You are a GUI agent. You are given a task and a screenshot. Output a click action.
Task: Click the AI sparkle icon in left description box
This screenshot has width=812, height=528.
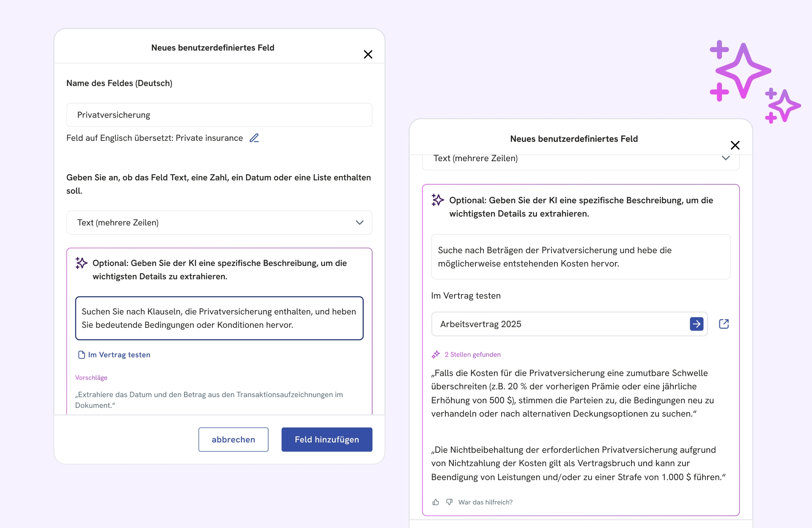(x=81, y=263)
